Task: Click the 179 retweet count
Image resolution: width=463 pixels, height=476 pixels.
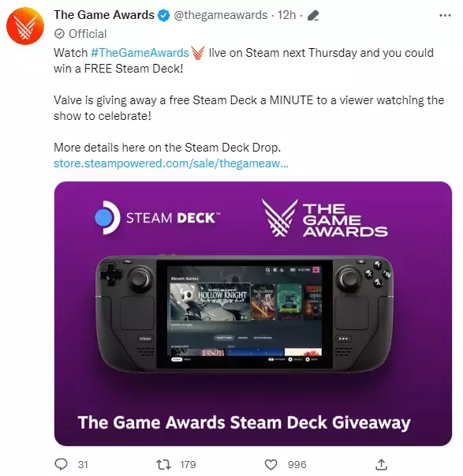Action: coord(188,464)
